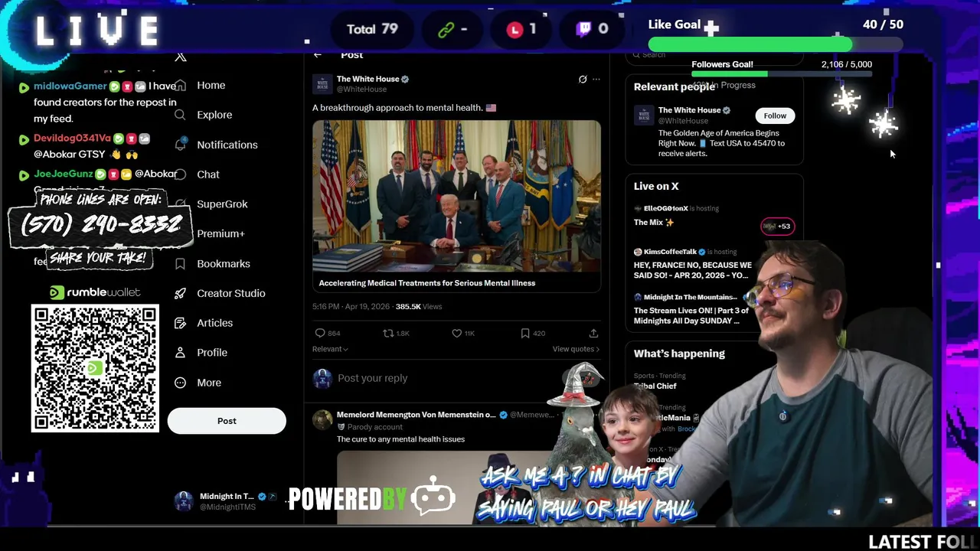Image resolution: width=980 pixels, height=551 pixels.
Task: Open 385.5K Views link
Action: point(419,306)
